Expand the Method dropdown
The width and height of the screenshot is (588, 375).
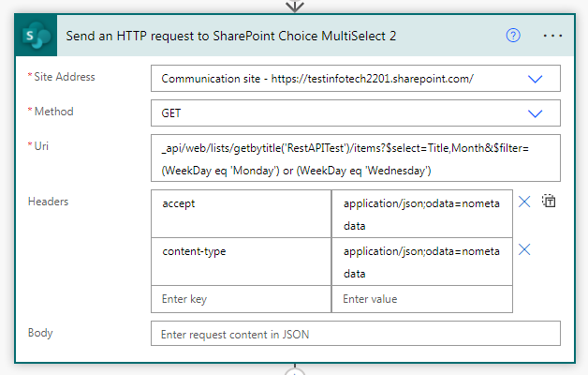click(x=536, y=112)
